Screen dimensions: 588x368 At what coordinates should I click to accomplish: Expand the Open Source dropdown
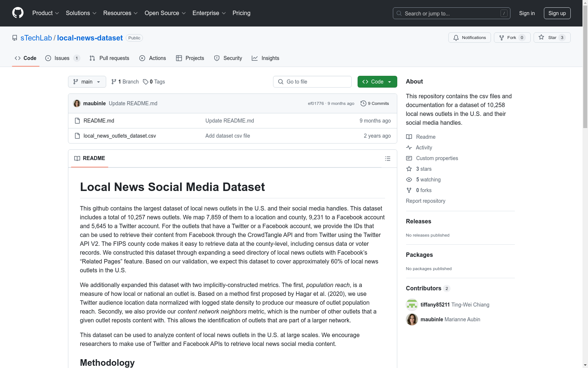[x=165, y=13]
